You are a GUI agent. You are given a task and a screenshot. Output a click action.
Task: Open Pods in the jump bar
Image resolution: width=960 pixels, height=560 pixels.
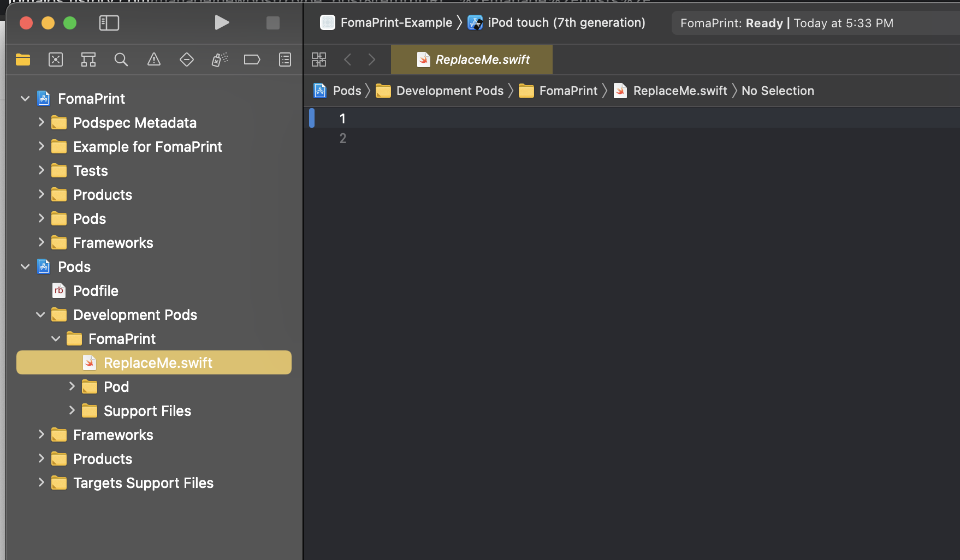[x=337, y=91]
